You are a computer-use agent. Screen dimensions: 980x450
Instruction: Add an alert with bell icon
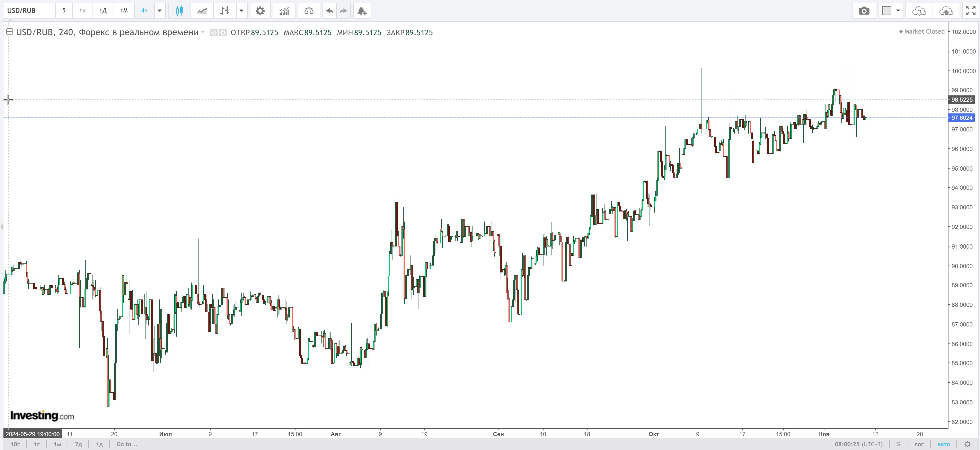(x=362, y=11)
